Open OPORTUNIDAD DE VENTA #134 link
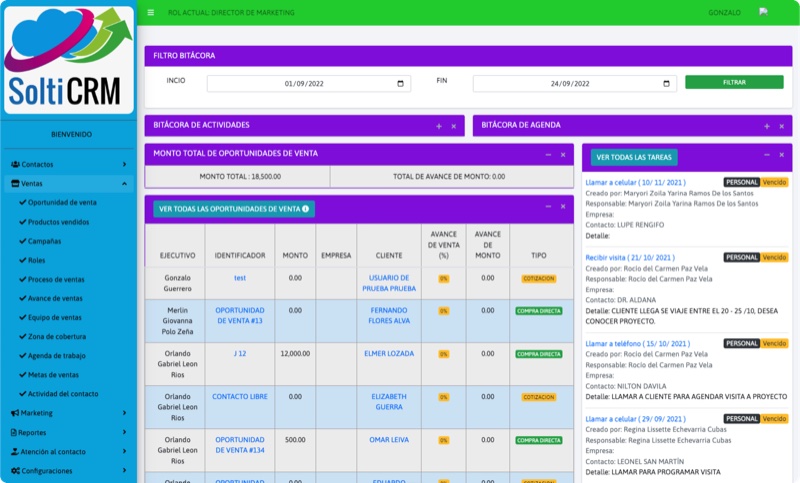The image size is (800, 483). click(240, 445)
